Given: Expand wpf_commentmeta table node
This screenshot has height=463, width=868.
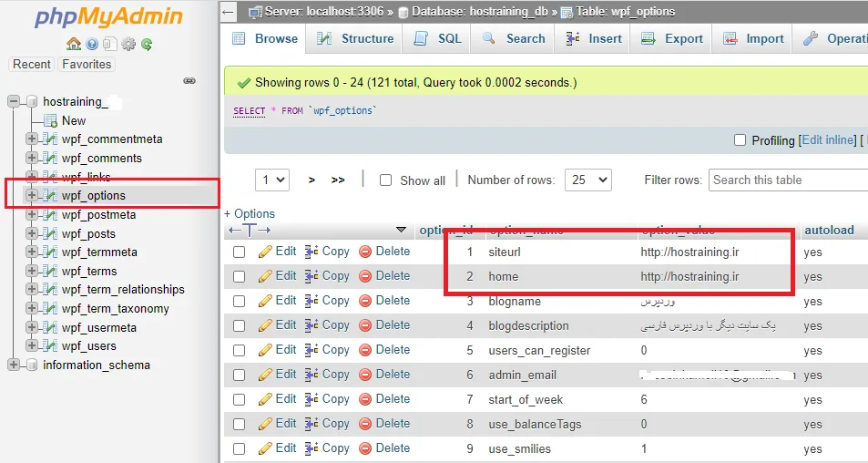Looking at the screenshot, I should [x=32, y=139].
